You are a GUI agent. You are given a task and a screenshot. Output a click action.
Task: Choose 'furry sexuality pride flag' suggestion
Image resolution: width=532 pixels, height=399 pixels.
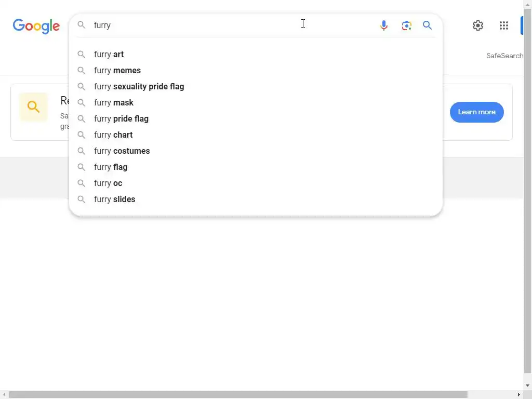(x=139, y=86)
